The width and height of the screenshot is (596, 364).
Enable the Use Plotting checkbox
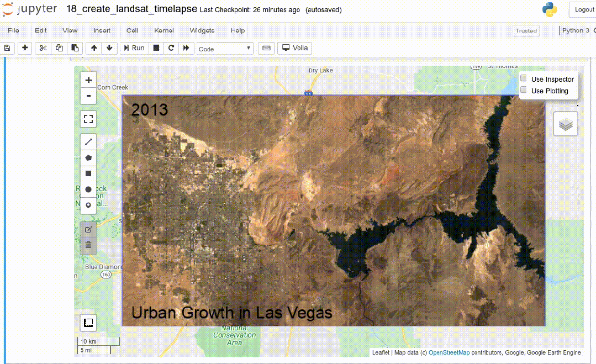[x=524, y=91]
